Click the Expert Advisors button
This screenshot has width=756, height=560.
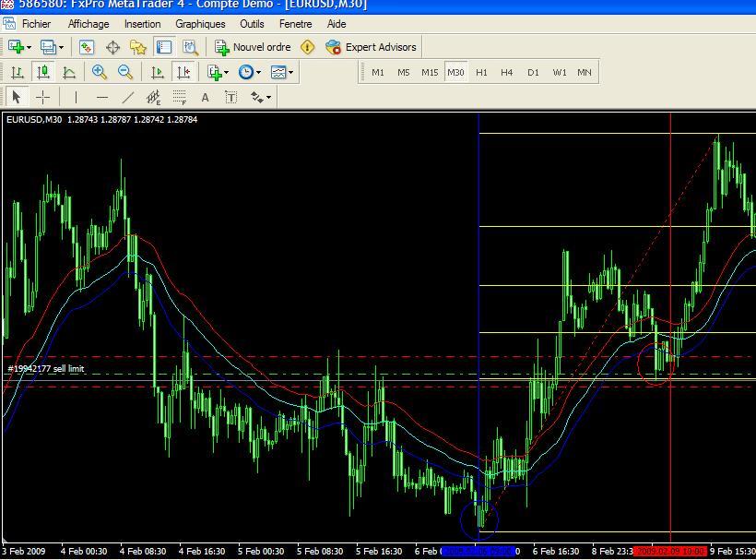point(371,47)
